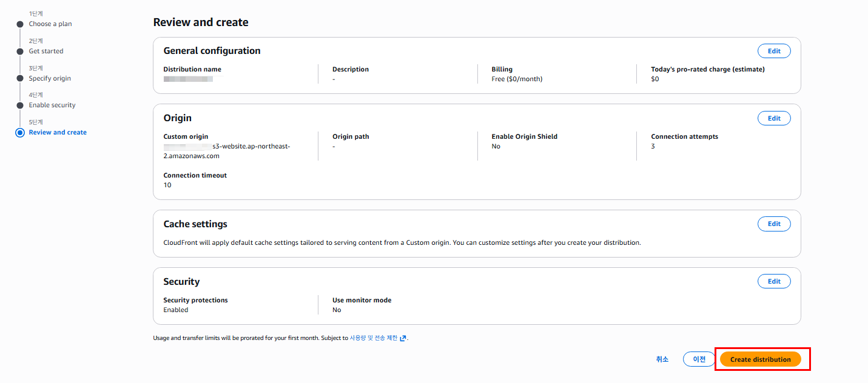The height and width of the screenshot is (383, 868).
Task: Click the Free ($0/month) billing value
Action: (x=517, y=79)
